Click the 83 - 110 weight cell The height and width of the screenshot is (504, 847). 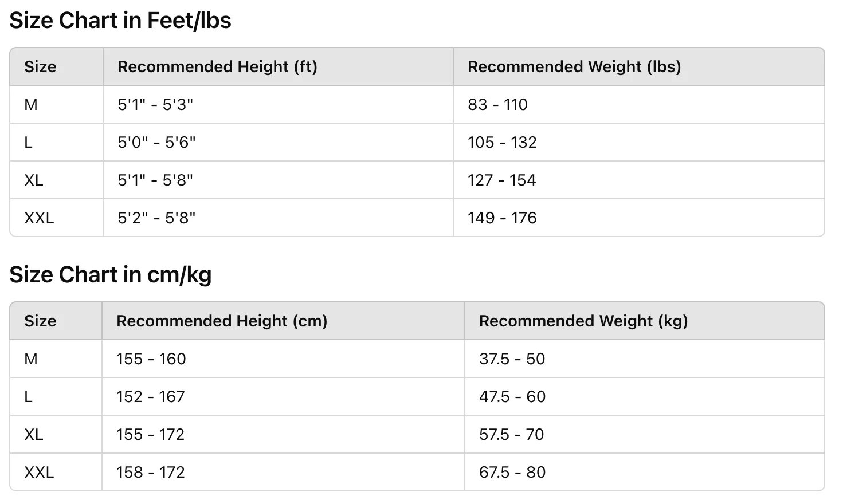(497, 105)
